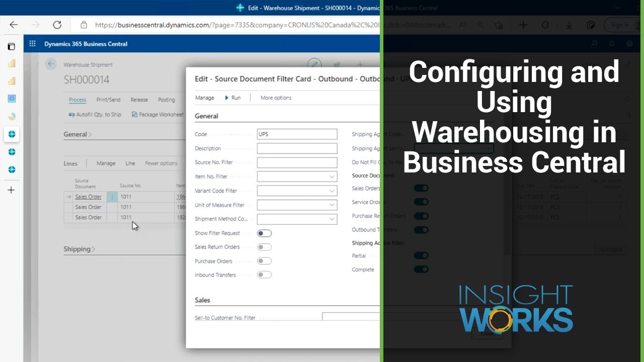Toggle the Purchase Return Orders switch
The image size is (644, 362).
(421, 216)
